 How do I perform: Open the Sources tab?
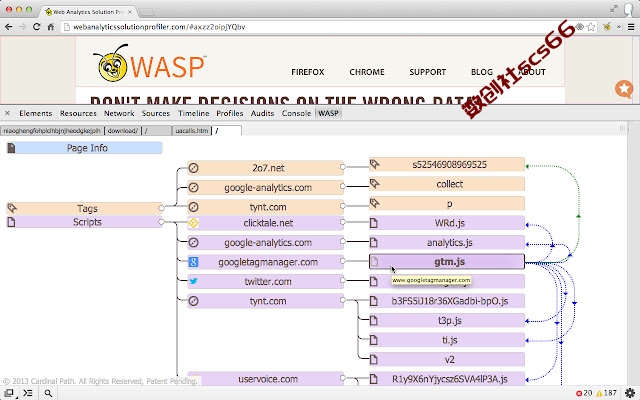point(156,113)
